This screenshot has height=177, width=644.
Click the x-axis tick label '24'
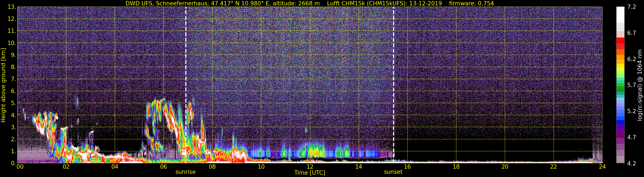coord(602,167)
